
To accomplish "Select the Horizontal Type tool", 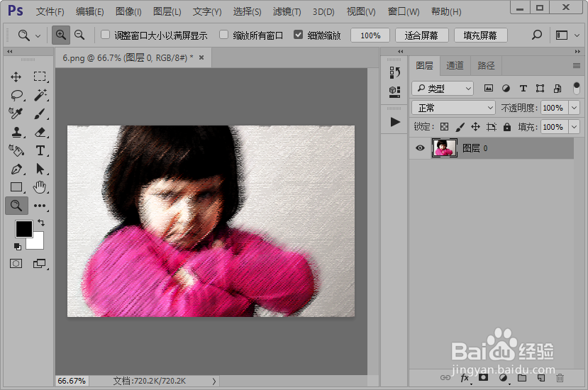I will click(40, 150).
